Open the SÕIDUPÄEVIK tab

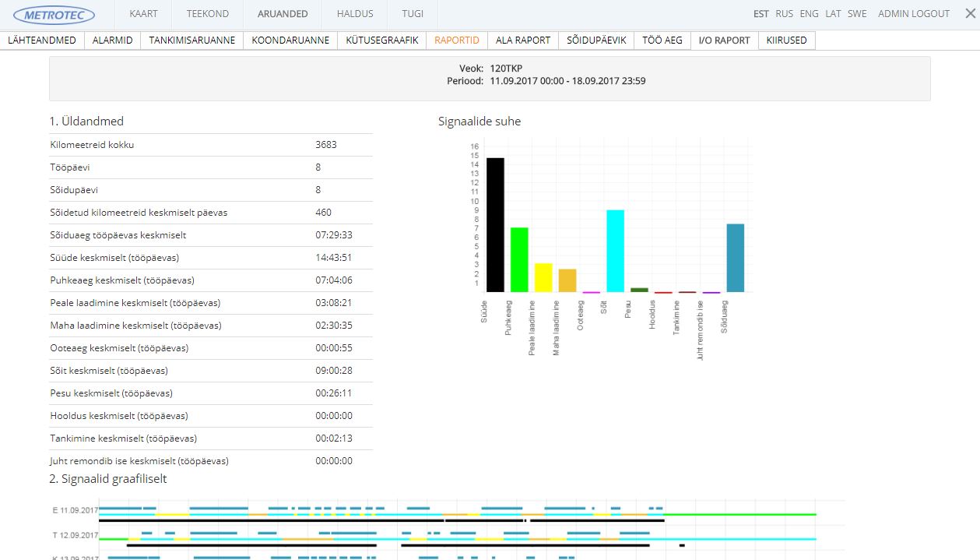point(595,41)
